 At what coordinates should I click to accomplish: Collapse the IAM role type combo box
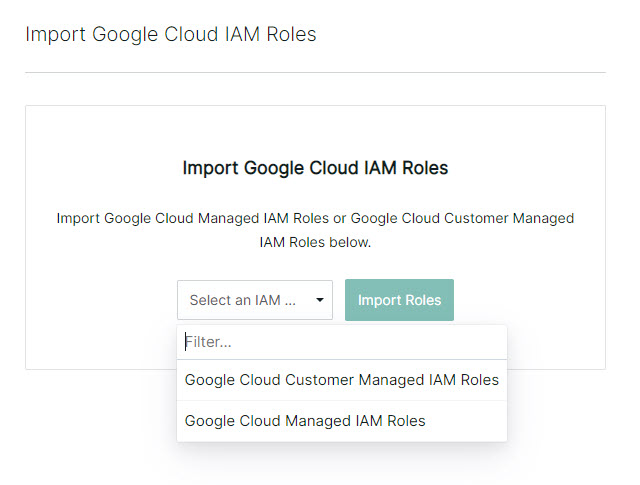255,300
